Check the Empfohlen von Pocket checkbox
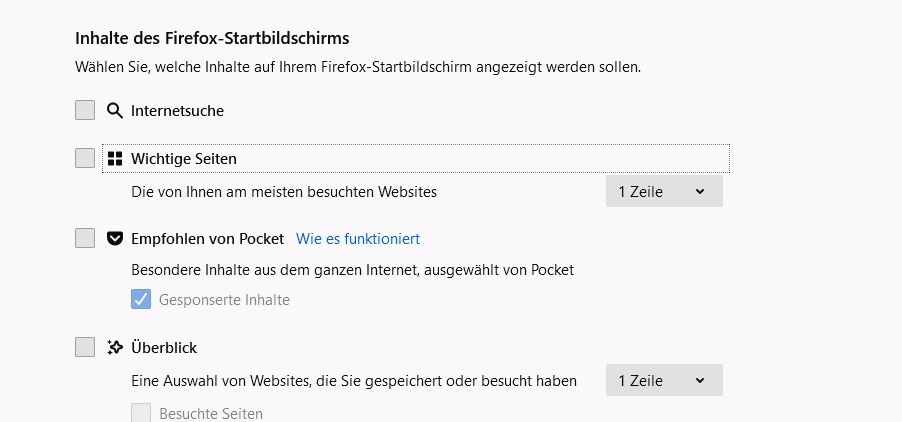Viewport: 902px width, 422px height. [x=85, y=239]
